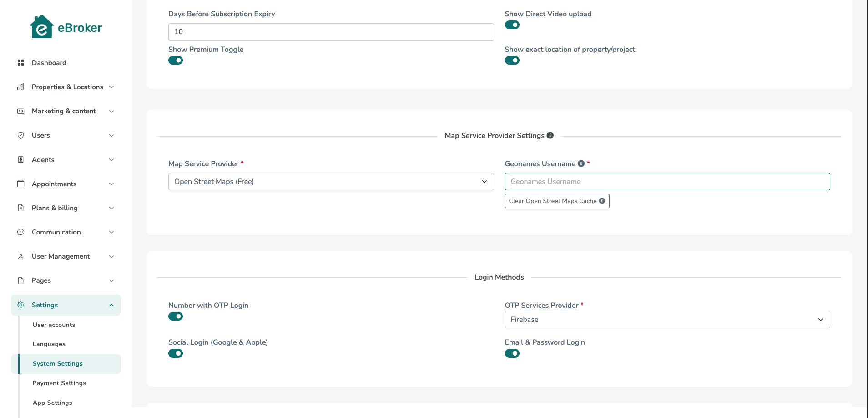Expand the Appointments menu chevron
This screenshot has height=418, width=868.
pos(111,184)
